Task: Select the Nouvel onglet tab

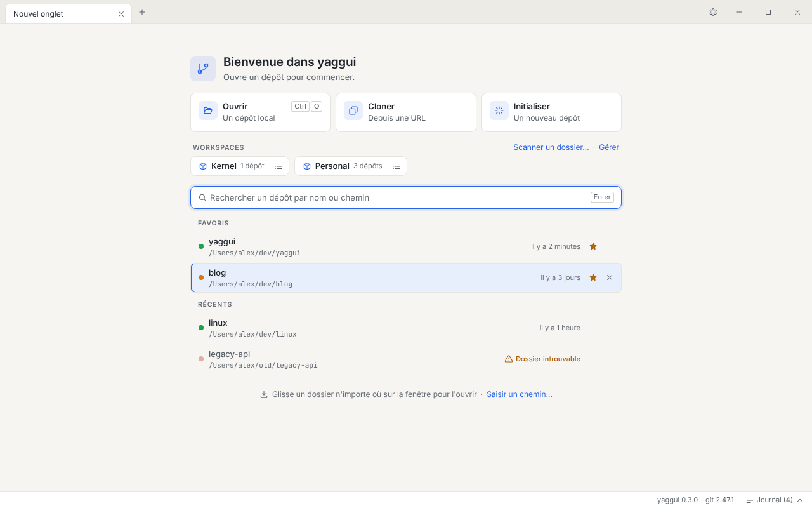Action: click(x=69, y=14)
